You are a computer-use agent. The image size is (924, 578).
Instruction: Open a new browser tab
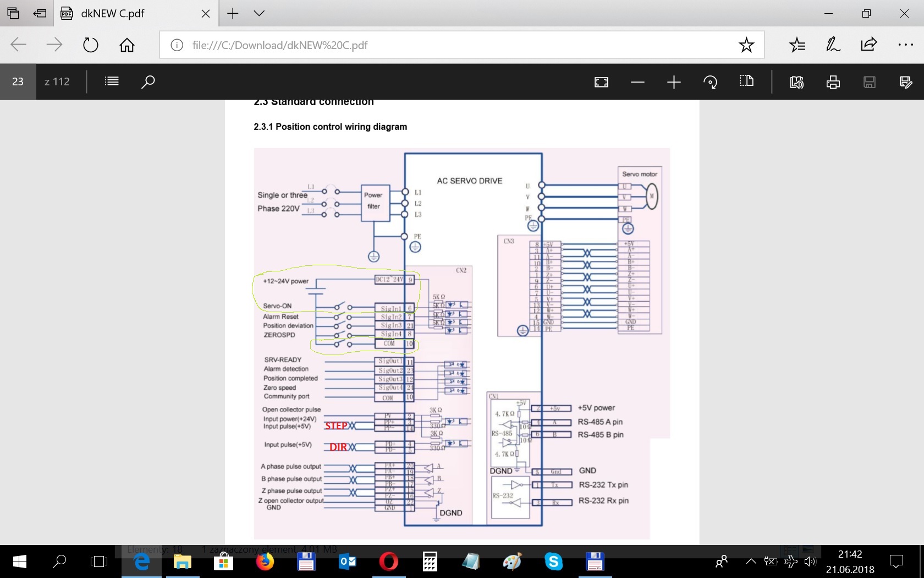point(233,13)
